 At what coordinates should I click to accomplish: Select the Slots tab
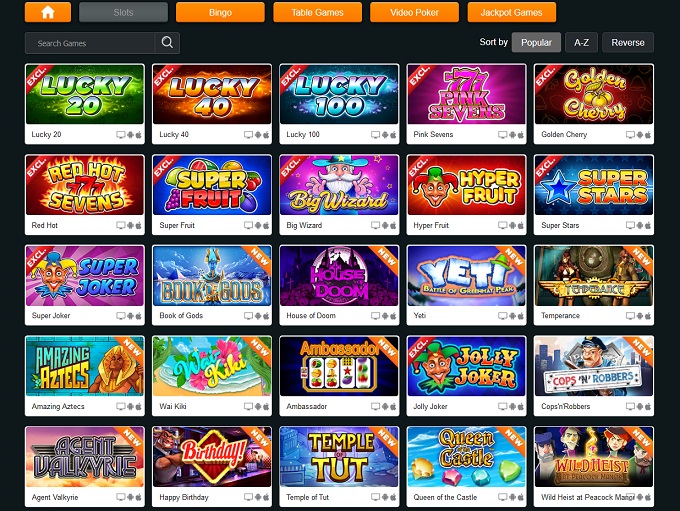[123, 12]
